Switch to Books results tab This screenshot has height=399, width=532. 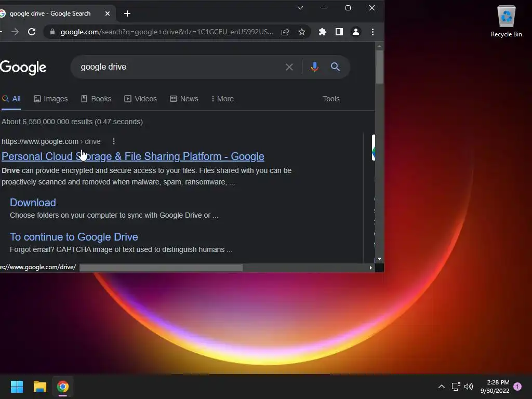(96, 99)
